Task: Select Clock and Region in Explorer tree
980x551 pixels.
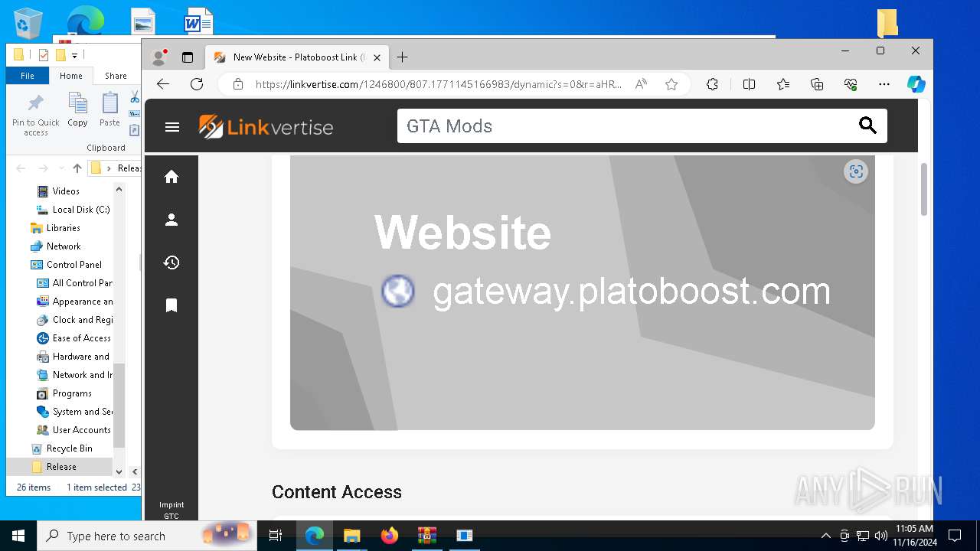Action: pos(83,320)
